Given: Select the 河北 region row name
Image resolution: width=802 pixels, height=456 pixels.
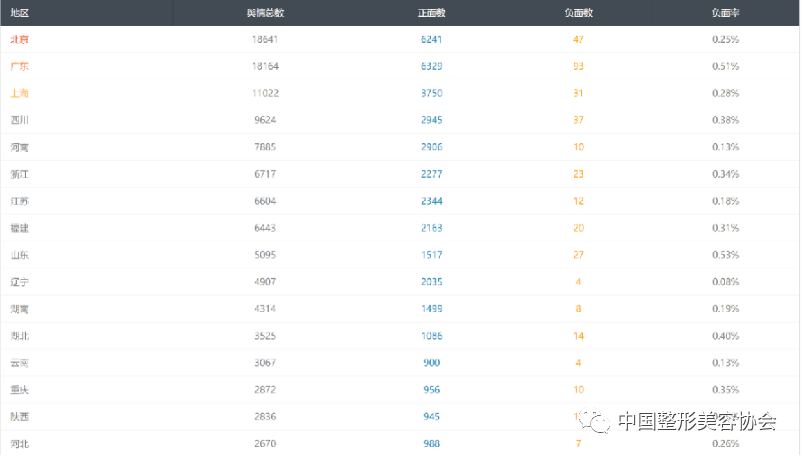Looking at the screenshot, I should [x=19, y=444].
